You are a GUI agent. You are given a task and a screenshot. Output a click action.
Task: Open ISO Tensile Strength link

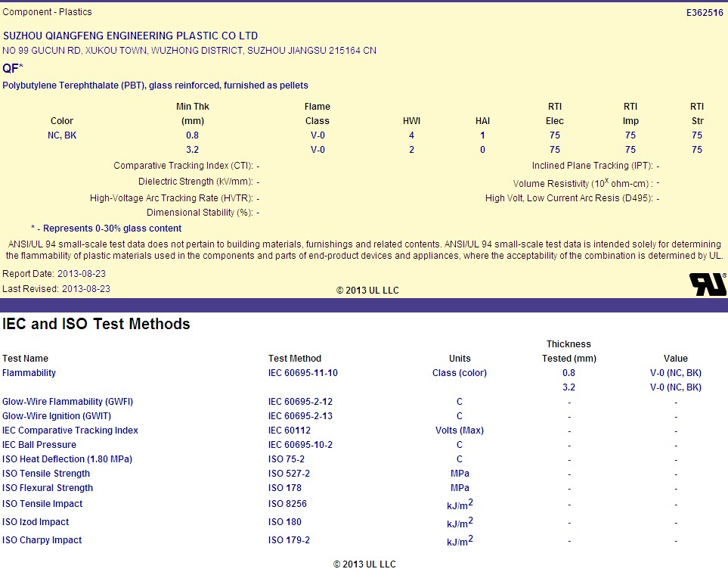pos(46,474)
